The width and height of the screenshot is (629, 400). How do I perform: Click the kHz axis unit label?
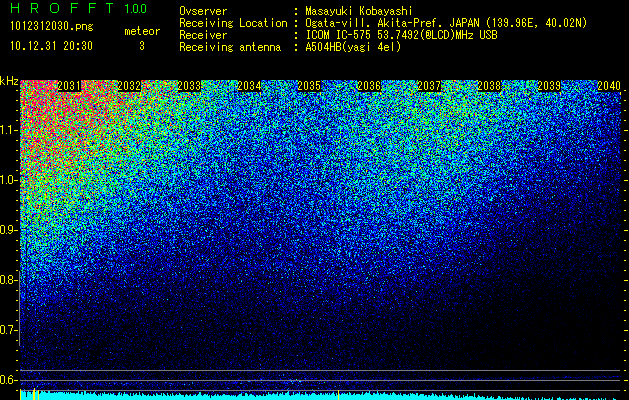[x=9, y=81]
